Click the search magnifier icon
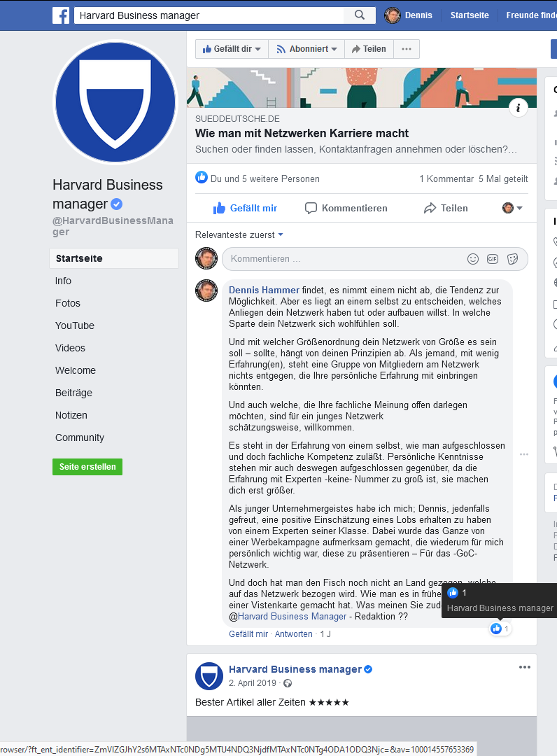 360,15
